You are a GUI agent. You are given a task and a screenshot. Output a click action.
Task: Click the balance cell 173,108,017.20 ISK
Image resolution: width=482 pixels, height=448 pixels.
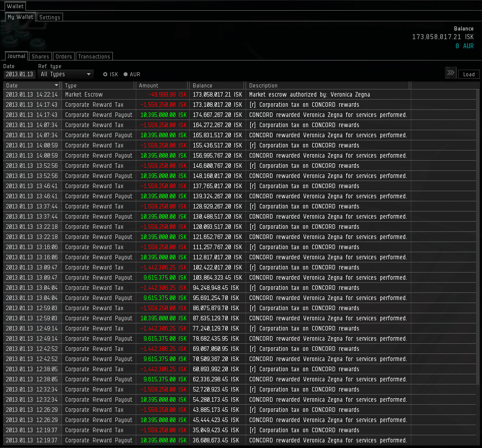click(x=217, y=105)
